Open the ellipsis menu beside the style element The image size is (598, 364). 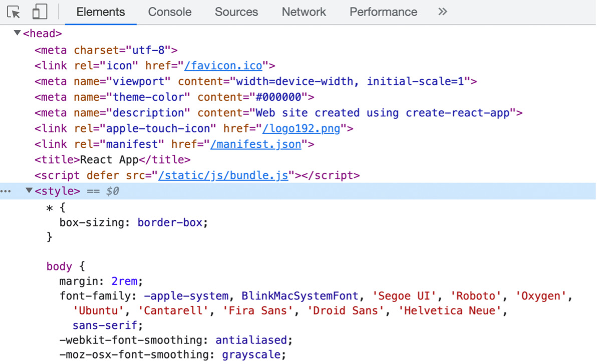click(6, 191)
